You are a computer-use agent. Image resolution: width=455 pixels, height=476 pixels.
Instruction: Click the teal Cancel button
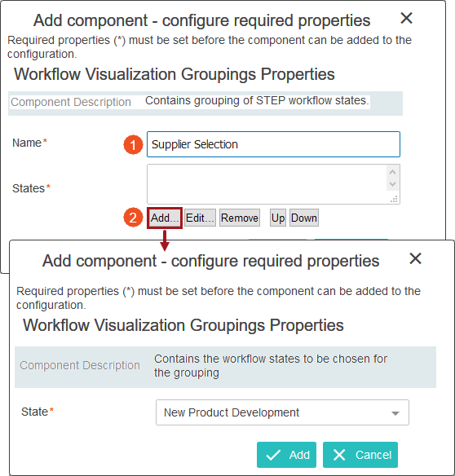pyautogui.click(x=360, y=455)
